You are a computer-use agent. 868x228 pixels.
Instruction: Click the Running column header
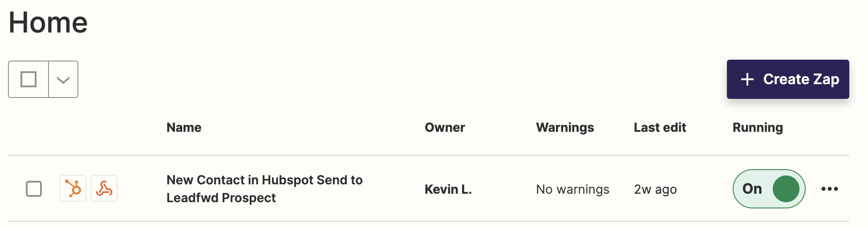click(758, 128)
